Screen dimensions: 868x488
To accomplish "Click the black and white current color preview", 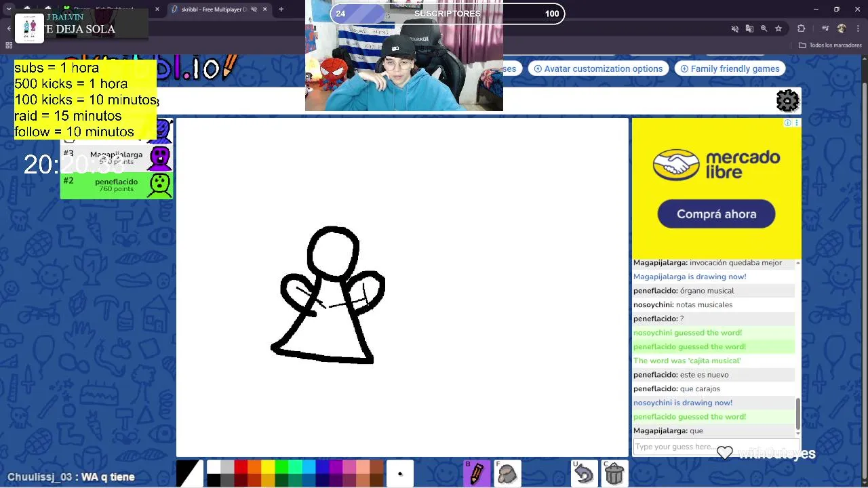I will (190, 473).
